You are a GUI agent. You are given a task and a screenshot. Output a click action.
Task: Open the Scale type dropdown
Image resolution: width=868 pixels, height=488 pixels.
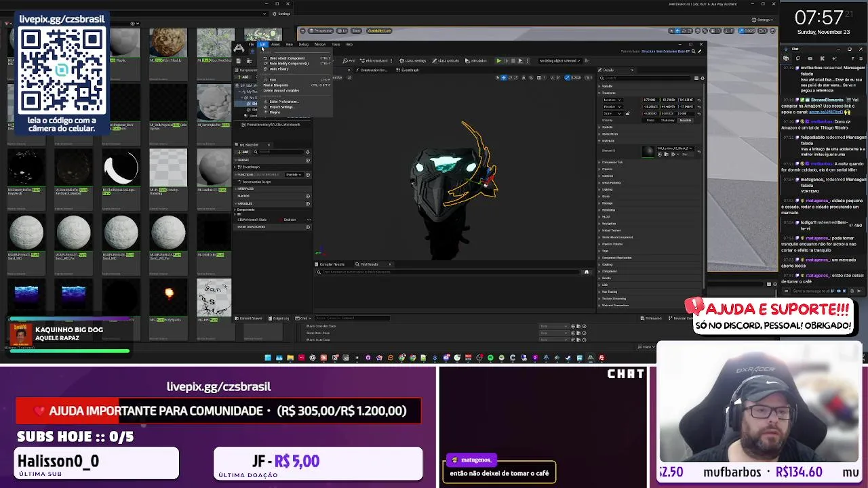coord(613,113)
